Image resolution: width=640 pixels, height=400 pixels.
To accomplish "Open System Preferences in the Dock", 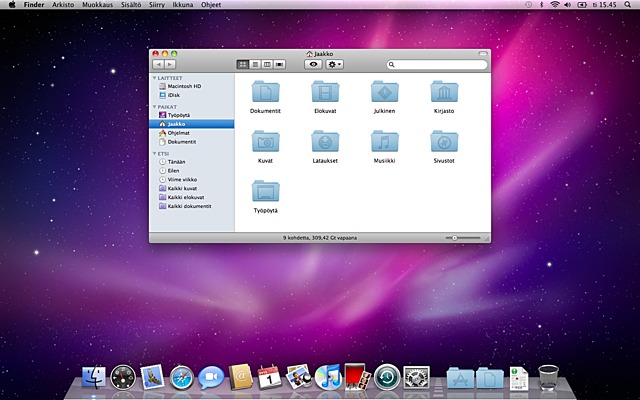I will coord(416,377).
